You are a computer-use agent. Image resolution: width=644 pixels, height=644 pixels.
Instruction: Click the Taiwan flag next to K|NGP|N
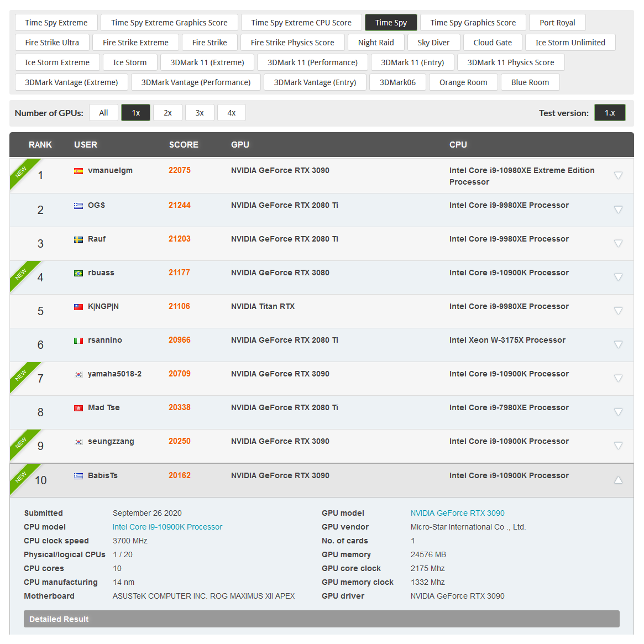click(x=78, y=307)
